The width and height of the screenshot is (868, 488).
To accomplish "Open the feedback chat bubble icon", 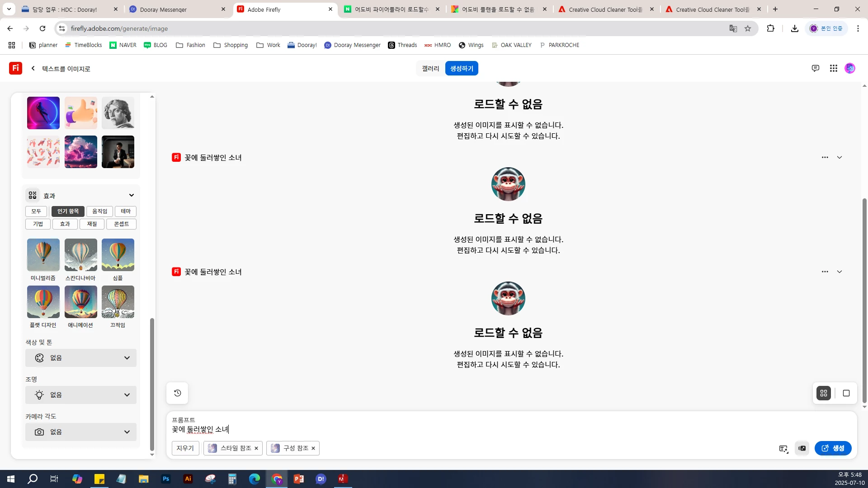I will [x=816, y=68].
